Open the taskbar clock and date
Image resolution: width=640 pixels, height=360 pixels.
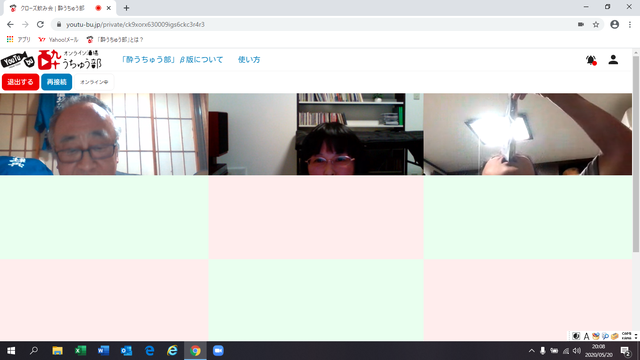(x=599, y=351)
